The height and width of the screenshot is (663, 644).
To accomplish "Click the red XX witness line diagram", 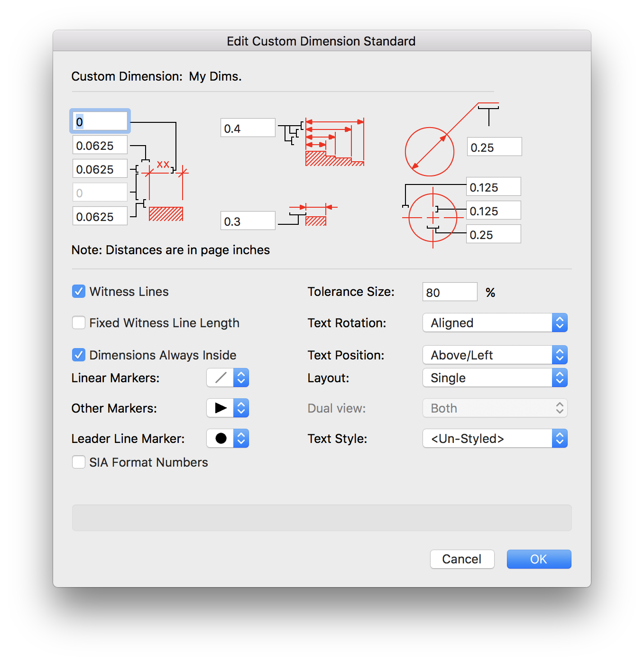I will (164, 190).
